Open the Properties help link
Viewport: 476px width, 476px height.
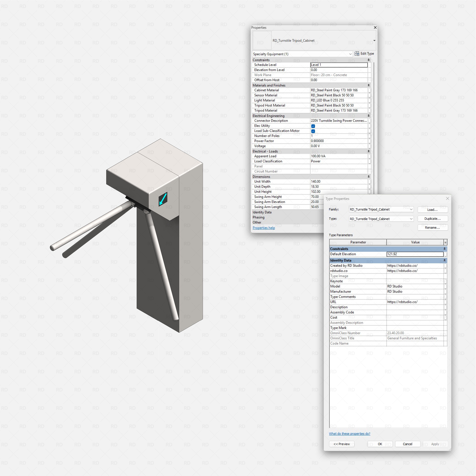264,228
